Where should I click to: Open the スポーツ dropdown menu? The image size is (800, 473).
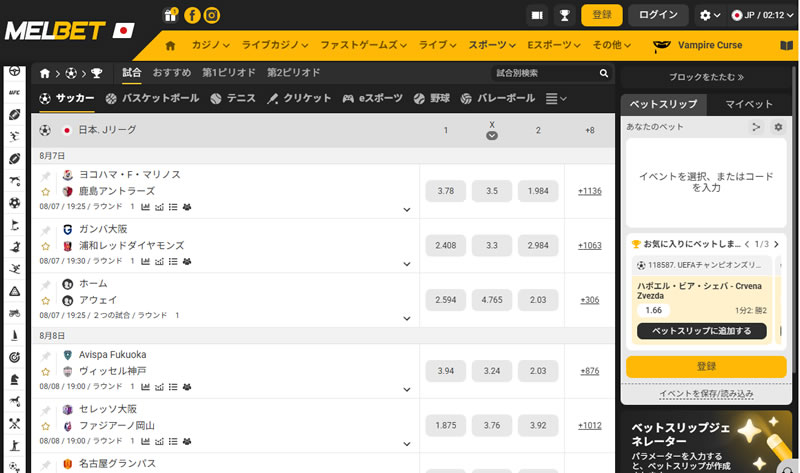coord(492,45)
